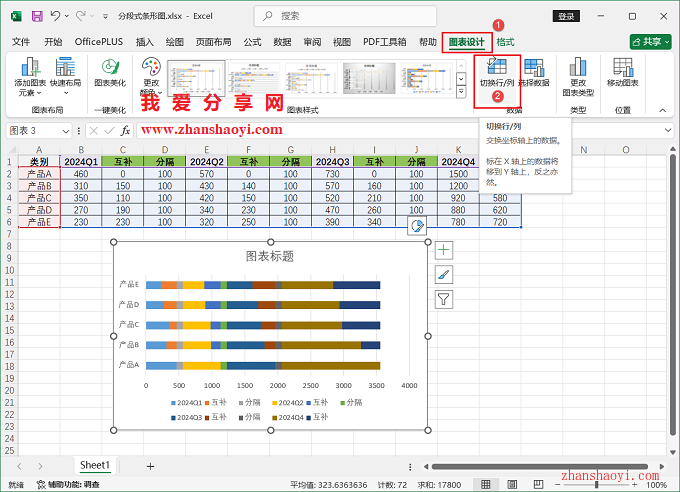The image size is (680, 492).
Task: Click the Save icon in title bar
Action: coord(37,17)
